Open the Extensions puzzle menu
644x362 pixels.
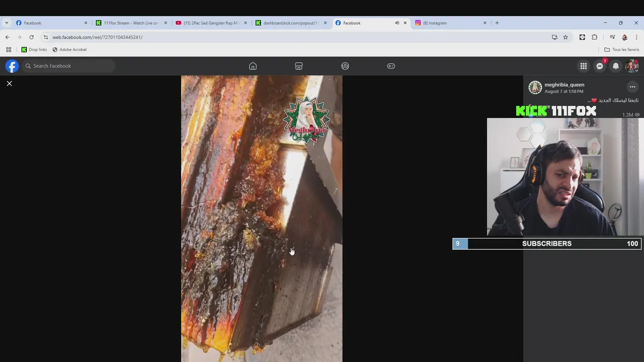(x=594, y=37)
